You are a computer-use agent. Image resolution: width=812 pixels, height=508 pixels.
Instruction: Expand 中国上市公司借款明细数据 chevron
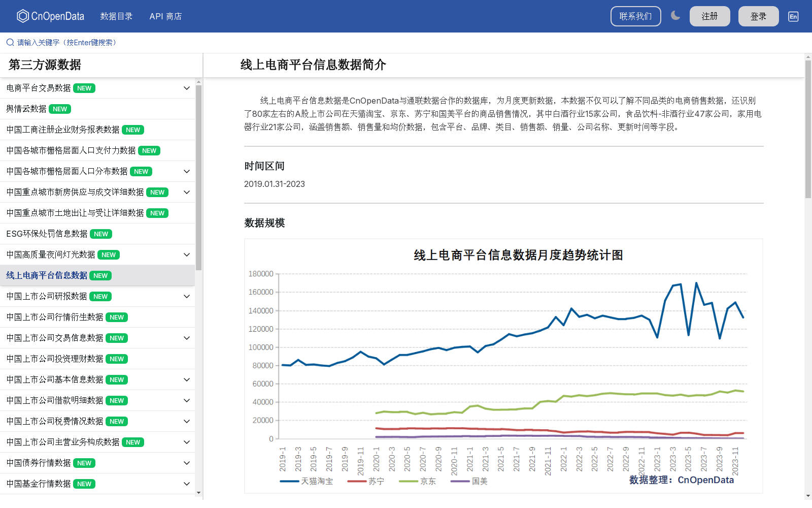point(187,400)
